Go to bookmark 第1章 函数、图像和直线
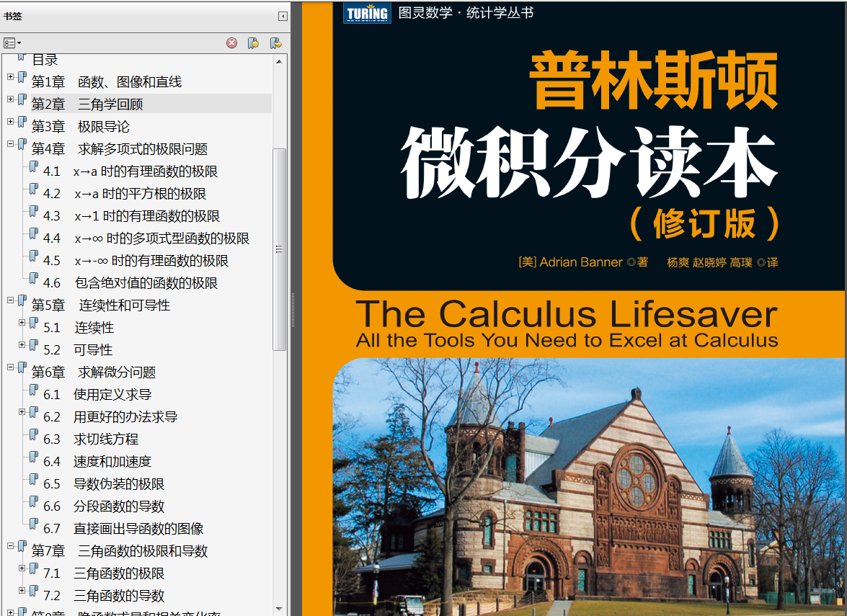This screenshot has width=847, height=616. (107, 82)
